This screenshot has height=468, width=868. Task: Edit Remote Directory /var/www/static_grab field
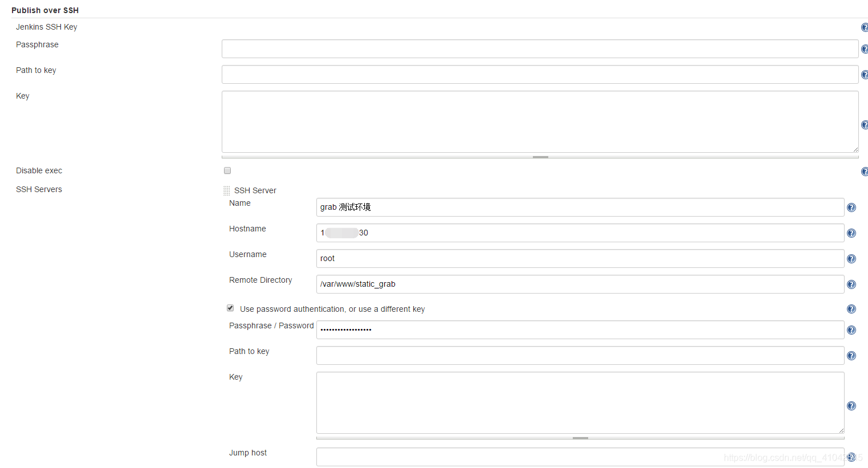pos(580,284)
